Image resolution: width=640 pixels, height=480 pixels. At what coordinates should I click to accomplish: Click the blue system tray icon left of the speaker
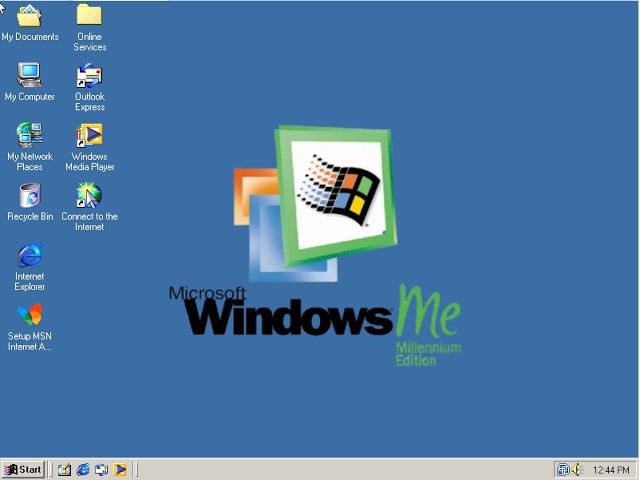tap(563, 470)
